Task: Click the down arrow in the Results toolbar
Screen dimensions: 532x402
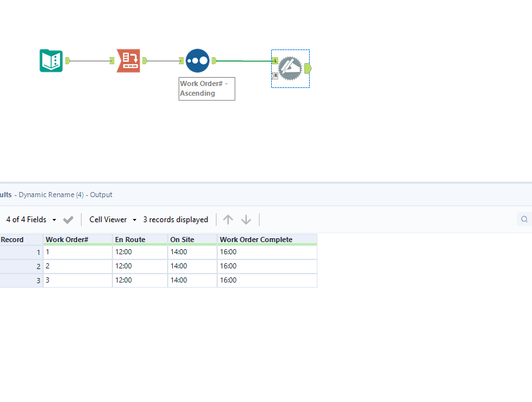Action: (x=246, y=219)
